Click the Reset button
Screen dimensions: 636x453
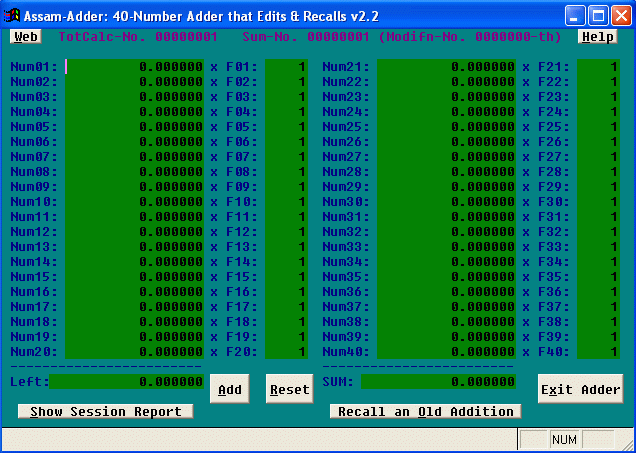[x=290, y=389]
